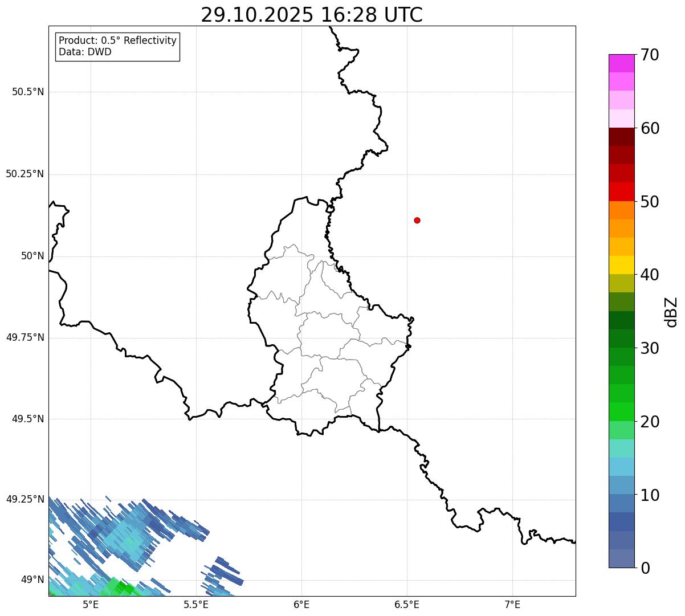The image size is (685, 616).
Task: Click the 49.75°N latitude label
Action: (x=25, y=337)
